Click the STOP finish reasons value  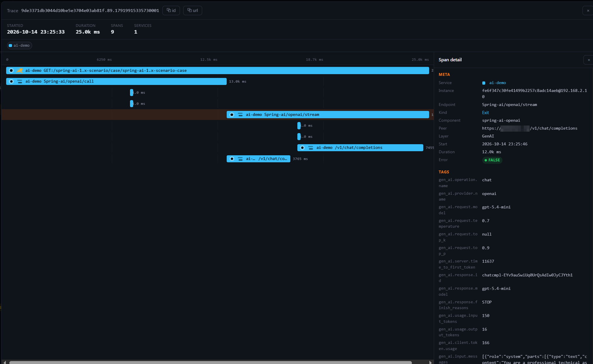coord(487,302)
